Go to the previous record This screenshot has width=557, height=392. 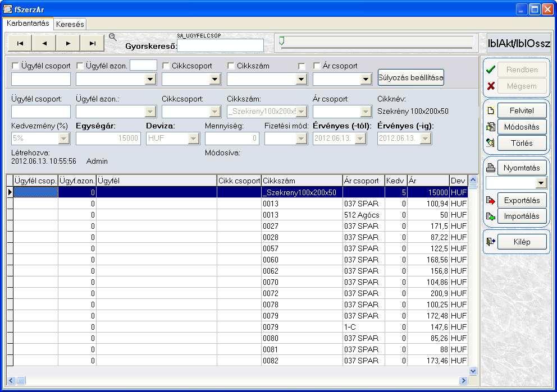[44, 43]
